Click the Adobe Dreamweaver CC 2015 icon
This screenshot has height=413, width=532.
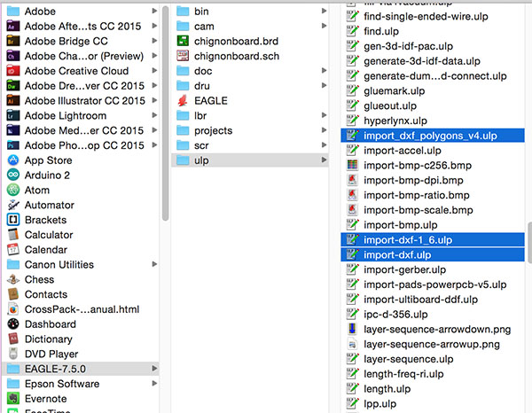pos(13,86)
